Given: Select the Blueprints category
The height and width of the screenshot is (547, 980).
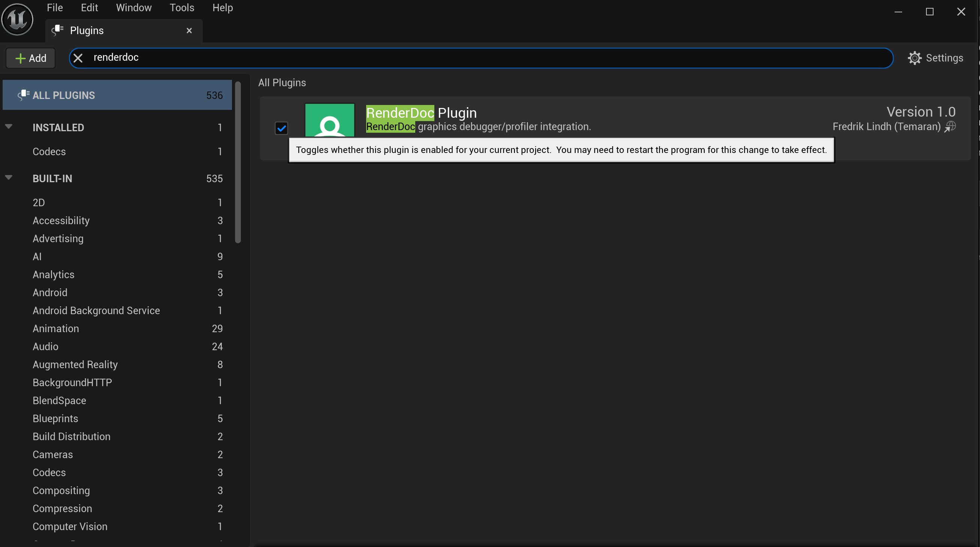Looking at the screenshot, I should (117, 418).
